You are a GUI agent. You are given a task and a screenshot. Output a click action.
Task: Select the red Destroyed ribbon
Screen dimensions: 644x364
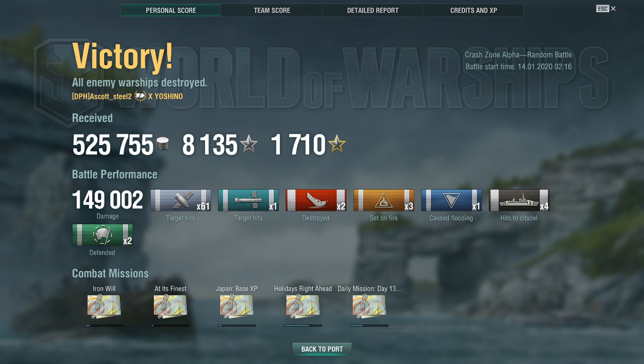(316, 200)
